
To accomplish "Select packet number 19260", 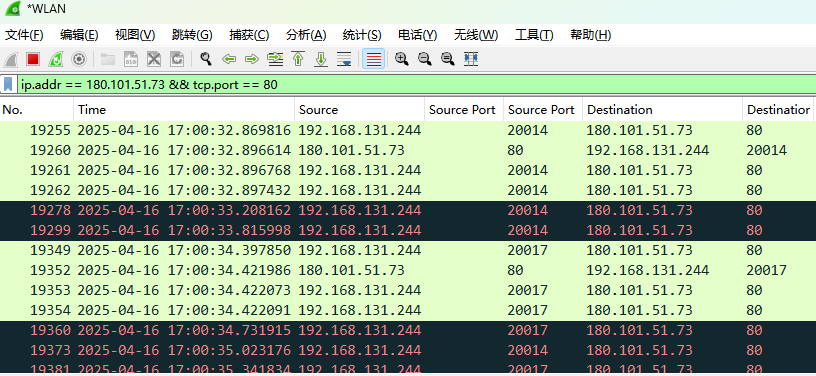I will [408, 150].
